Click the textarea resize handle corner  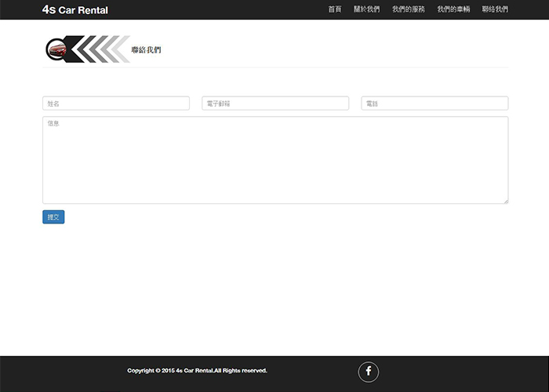[x=506, y=201]
